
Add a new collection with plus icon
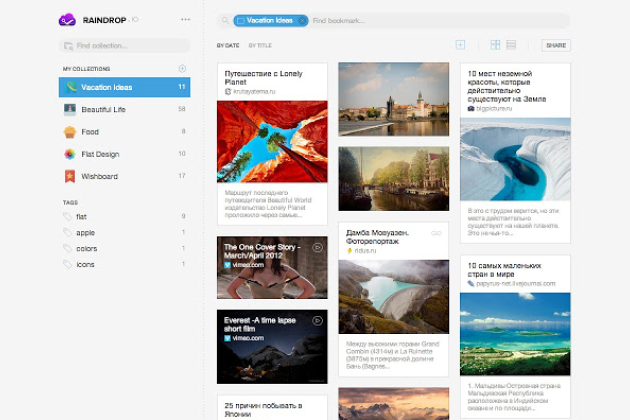[x=182, y=69]
